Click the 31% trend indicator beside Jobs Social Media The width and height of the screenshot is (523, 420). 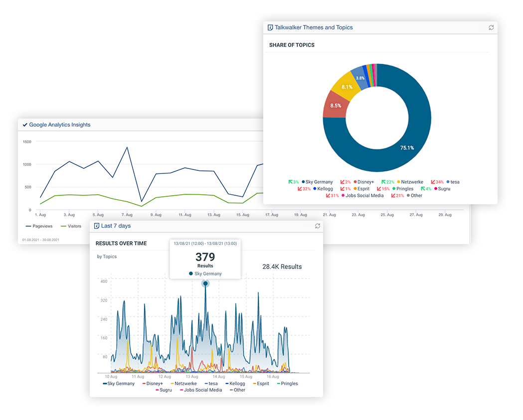[333, 196]
